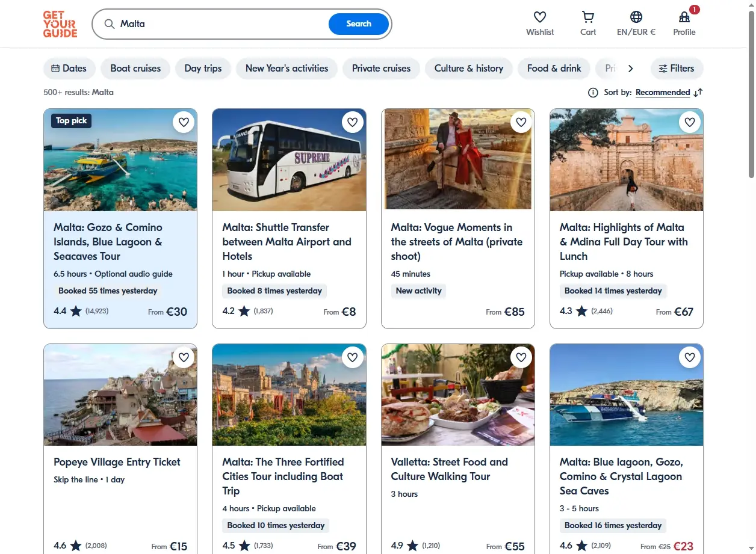This screenshot has width=756, height=554.
Task: Click the 'From €67' price
Action: tap(674, 312)
